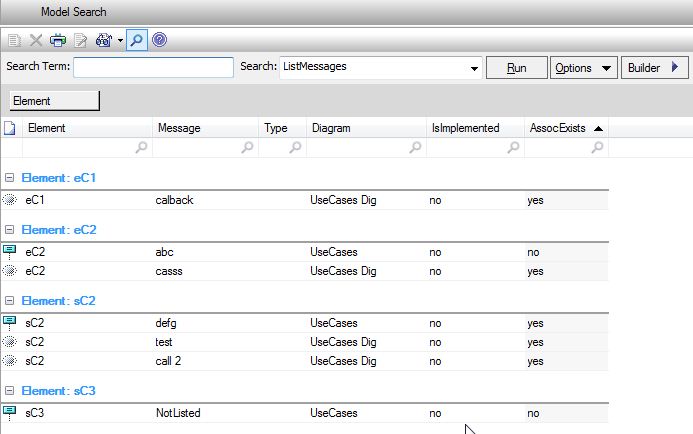Click the new search document toolbar icon
693x434 pixels.
tap(14, 41)
